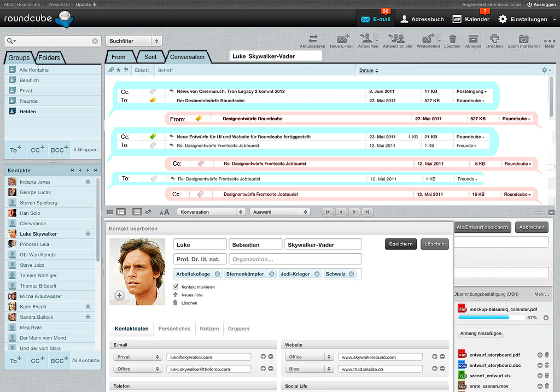Switch to the Sent tab
This screenshot has width=560, height=392.
pos(150,57)
